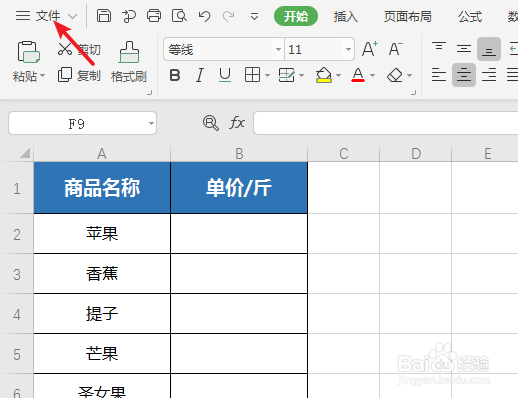518x398 pixels.
Task: Set middle vertical alignment
Action: (x=464, y=49)
